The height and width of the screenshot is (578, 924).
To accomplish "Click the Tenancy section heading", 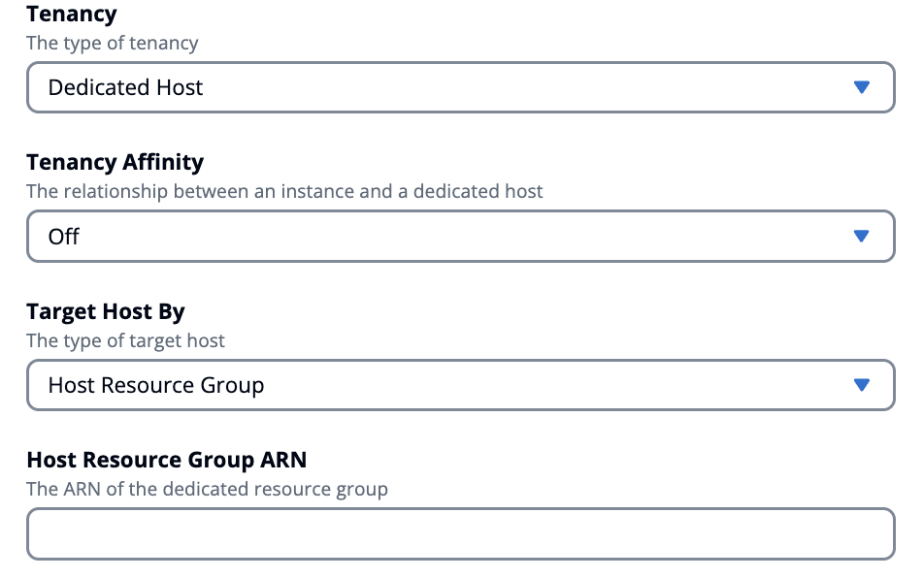I will point(72,14).
